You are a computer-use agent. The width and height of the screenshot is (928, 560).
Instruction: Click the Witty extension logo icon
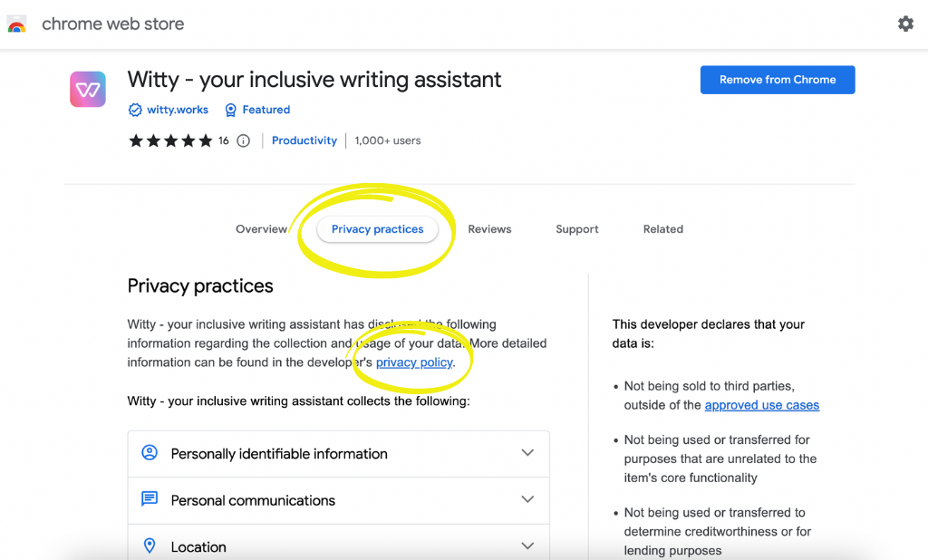88,89
